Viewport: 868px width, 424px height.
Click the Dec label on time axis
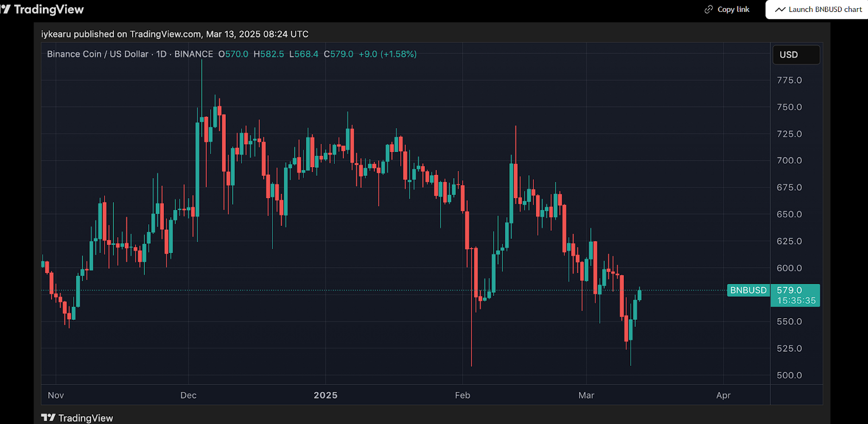[x=188, y=395]
